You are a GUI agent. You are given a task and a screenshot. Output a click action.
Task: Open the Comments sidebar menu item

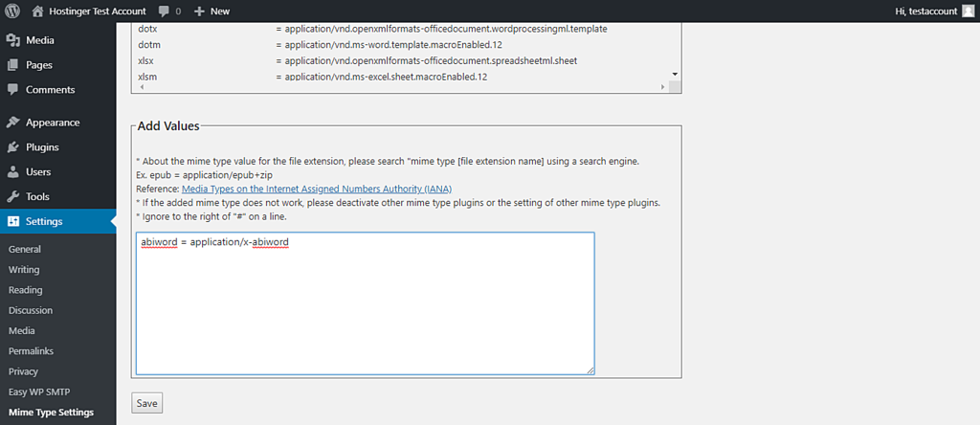[50, 90]
